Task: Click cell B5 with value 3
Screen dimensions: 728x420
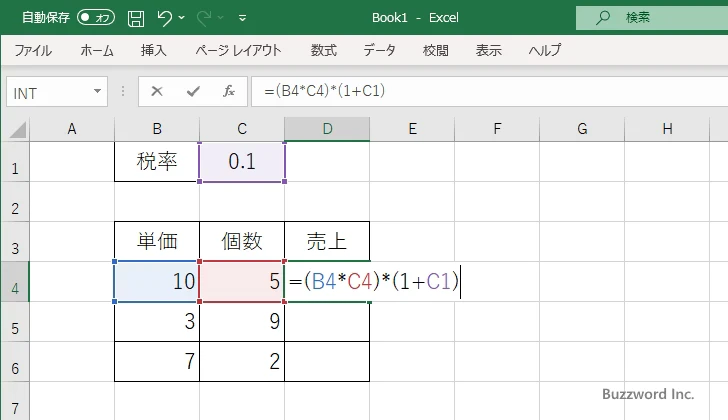Action: (x=157, y=322)
